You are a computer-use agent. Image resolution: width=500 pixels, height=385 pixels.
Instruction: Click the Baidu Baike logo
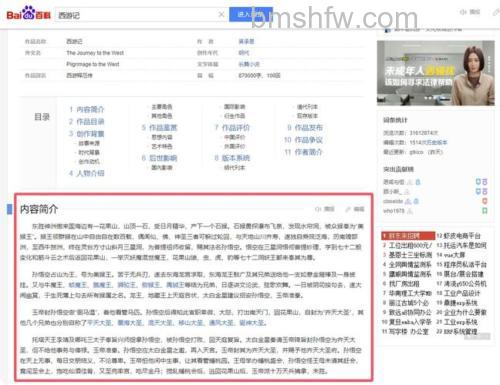[x=29, y=14]
